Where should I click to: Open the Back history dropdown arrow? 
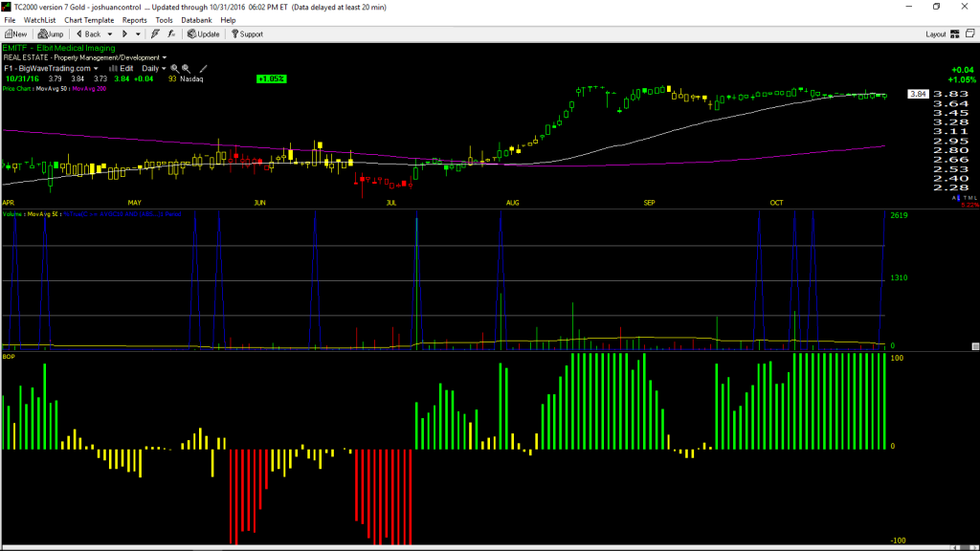point(110,34)
